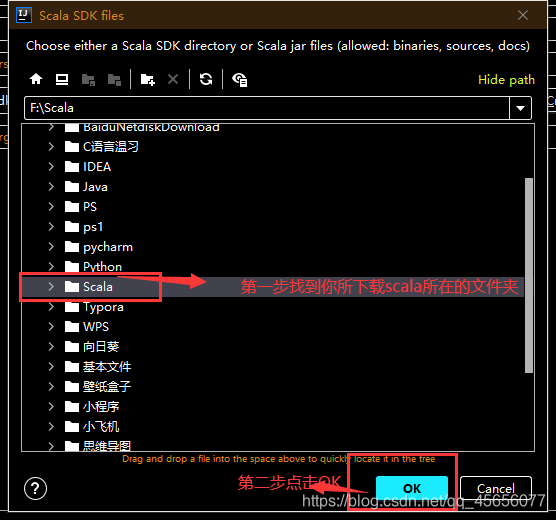
Task: Expand the ps1 folder node
Action: tap(51, 226)
